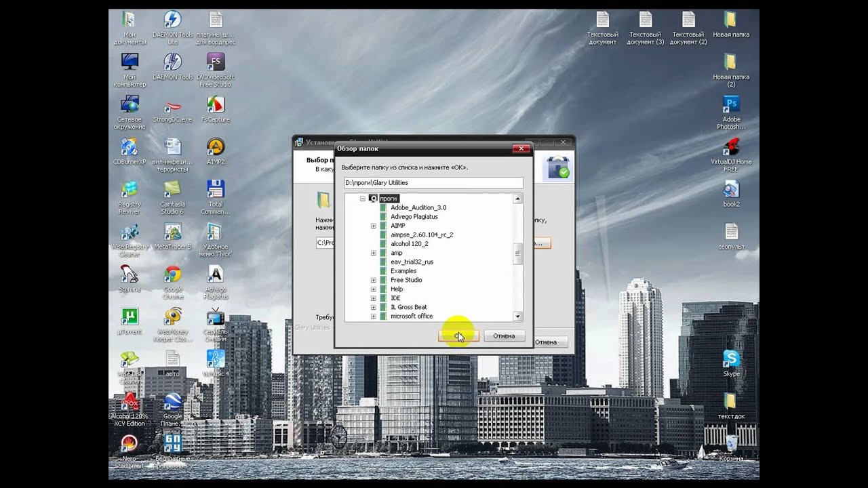Viewport: 868px width, 488px height.
Task: Open Текстовый документ (3) file
Action: point(646,28)
